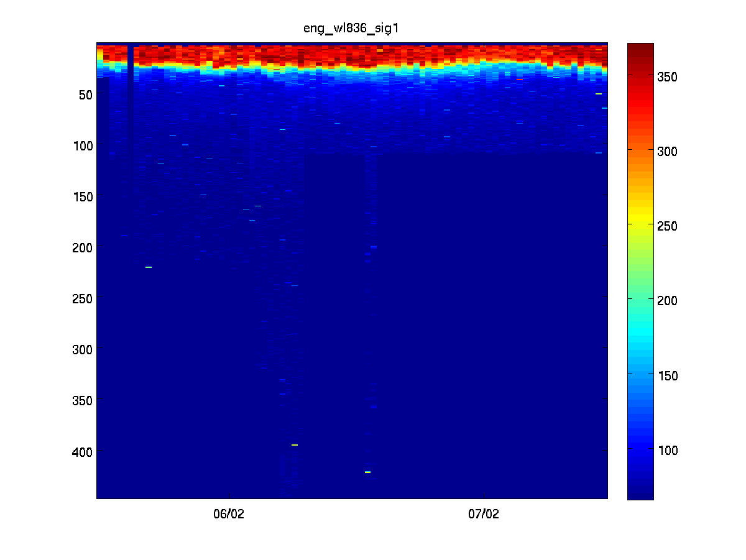Select the y-axis label 100
746x560 pixels.
coord(83,146)
